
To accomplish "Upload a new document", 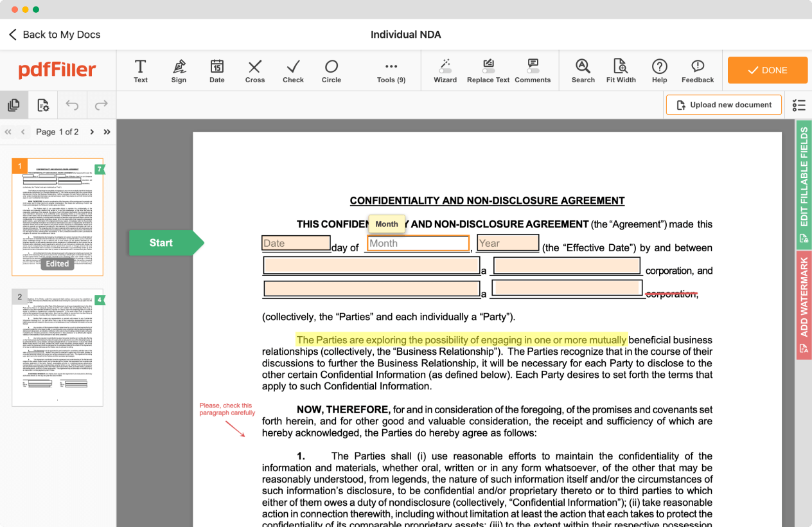I will (723, 105).
